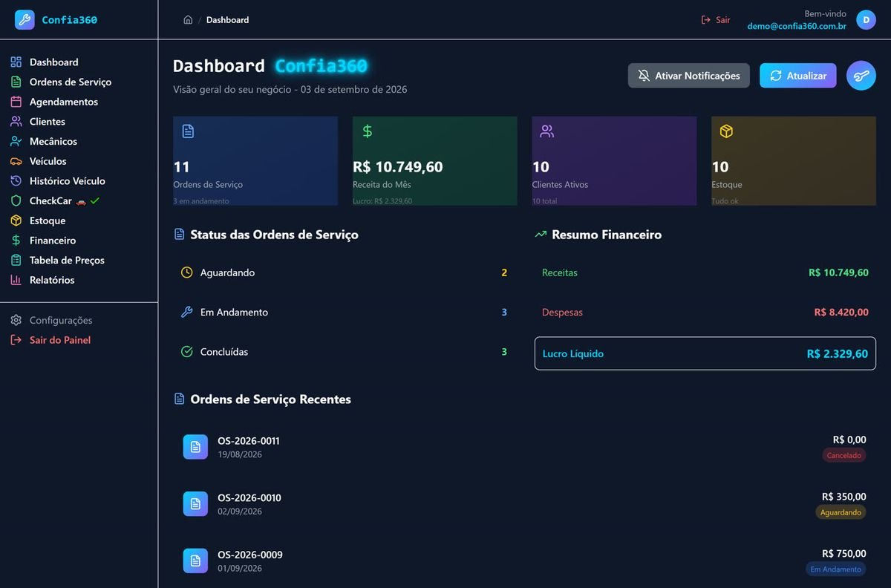Click the Ativar Notificações button
The image size is (891, 588).
click(689, 76)
